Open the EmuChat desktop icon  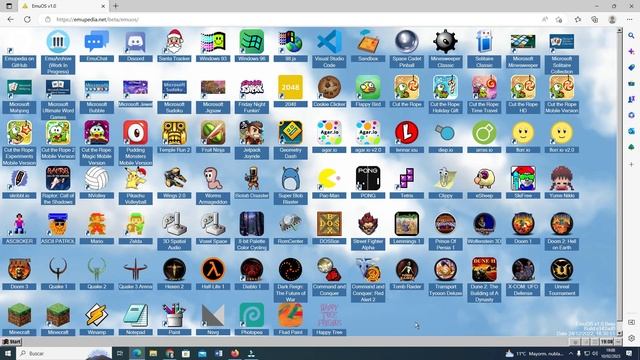click(97, 42)
